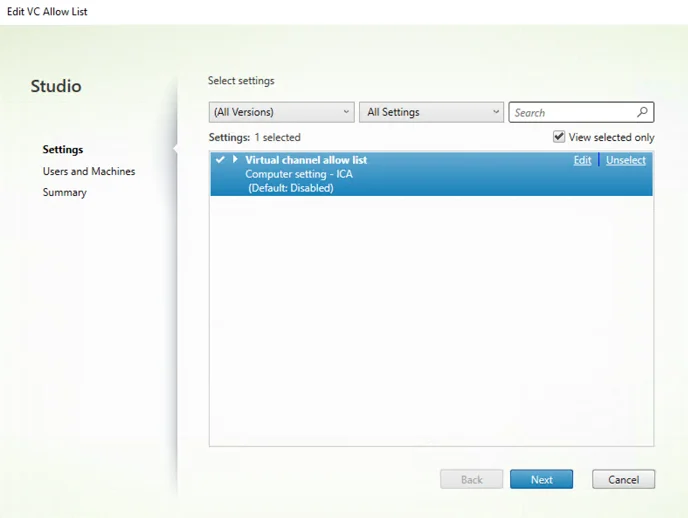The height and width of the screenshot is (518, 688).
Task: Switch to the Users and Machines step
Action: (x=89, y=171)
